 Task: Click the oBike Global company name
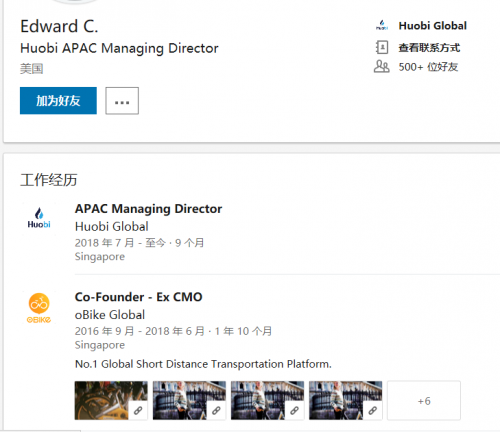[110, 315]
